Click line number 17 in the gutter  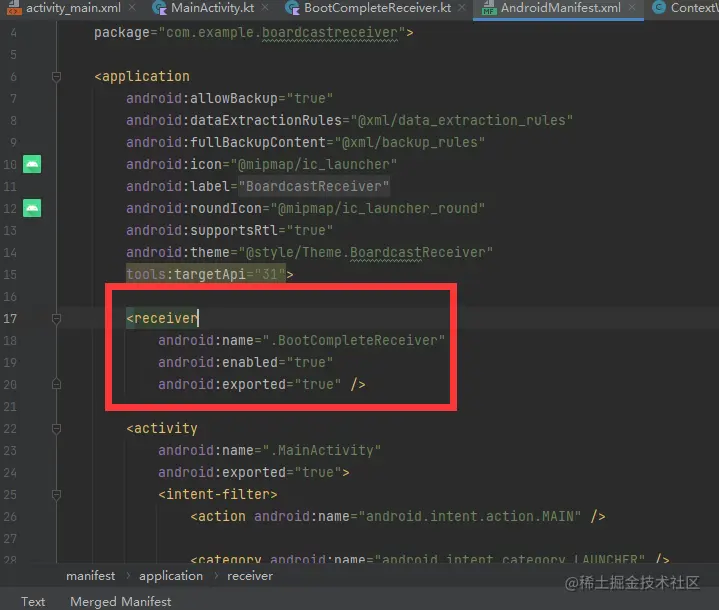[x=10, y=318]
